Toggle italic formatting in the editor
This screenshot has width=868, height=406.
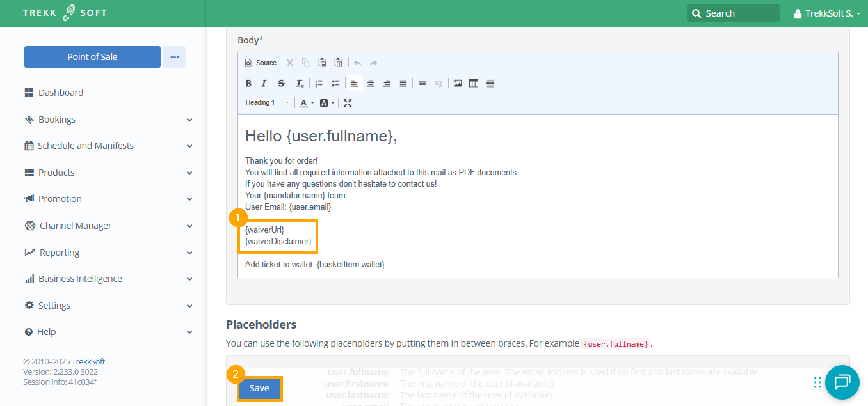(x=264, y=83)
